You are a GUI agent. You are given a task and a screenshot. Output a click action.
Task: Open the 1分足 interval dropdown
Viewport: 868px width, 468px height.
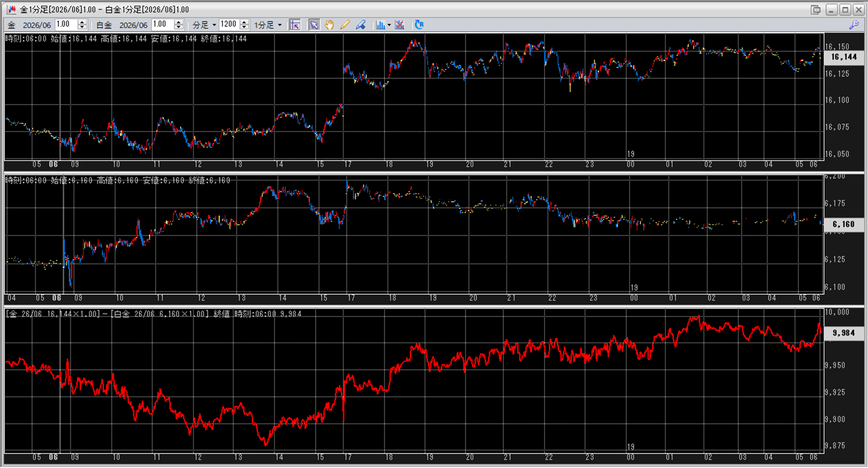pos(280,25)
